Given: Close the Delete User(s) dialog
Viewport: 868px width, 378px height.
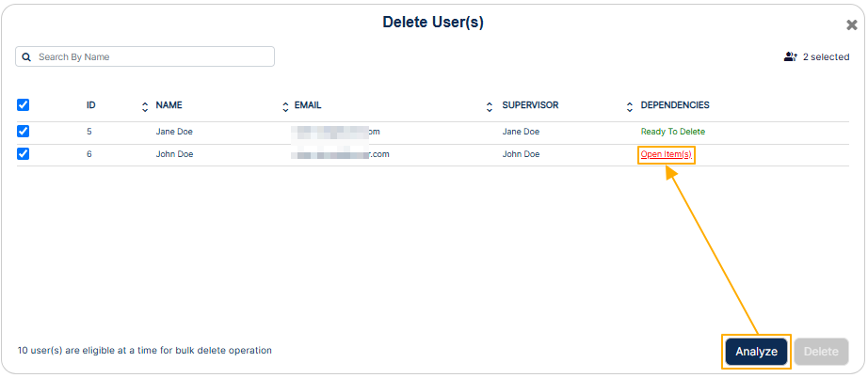Looking at the screenshot, I should pyautogui.click(x=852, y=24).
